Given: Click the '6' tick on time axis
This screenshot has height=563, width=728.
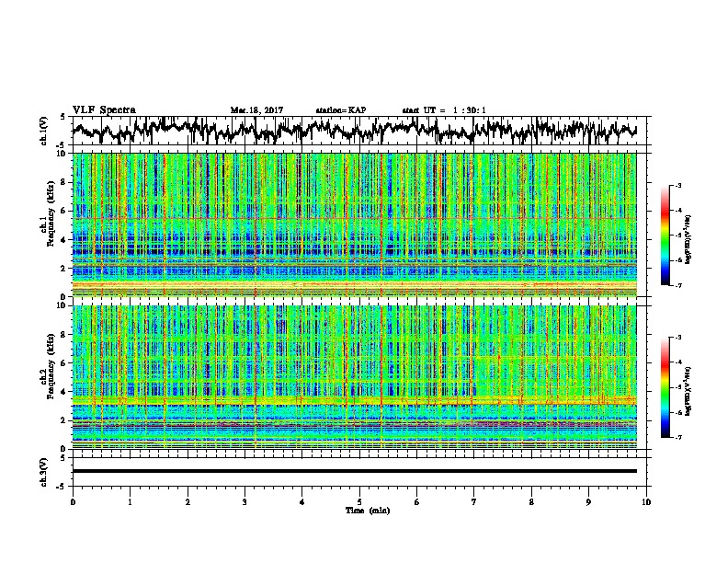Looking at the screenshot, I should (416, 502).
